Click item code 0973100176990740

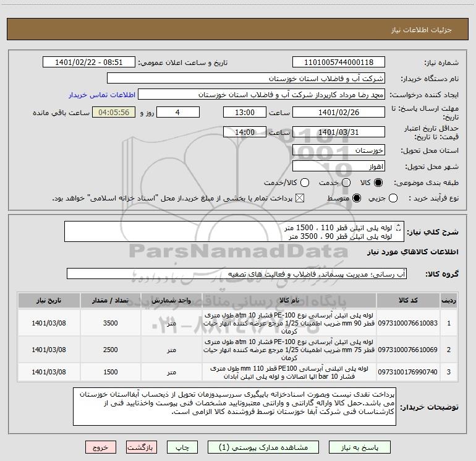[408, 372]
